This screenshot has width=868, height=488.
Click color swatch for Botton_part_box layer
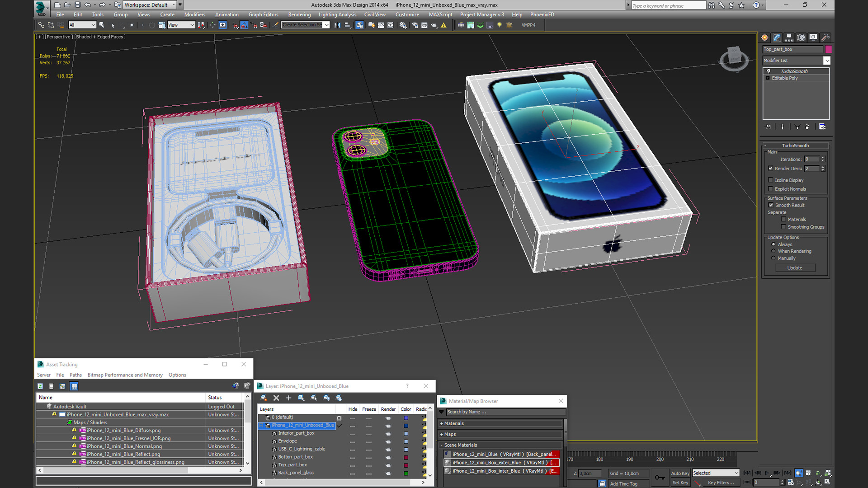[x=406, y=457]
